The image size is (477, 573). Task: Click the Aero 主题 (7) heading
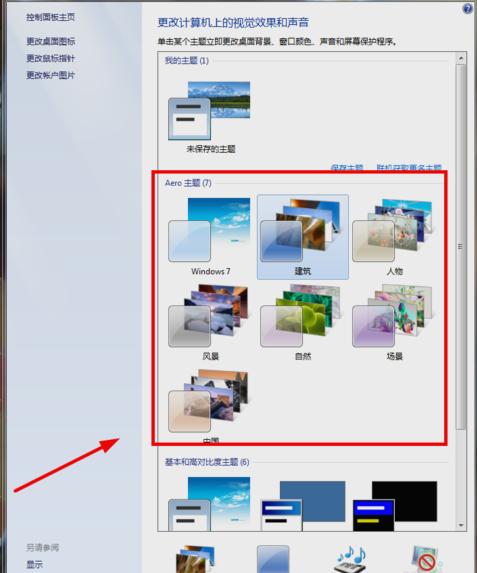pyautogui.click(x=188, y=183)
